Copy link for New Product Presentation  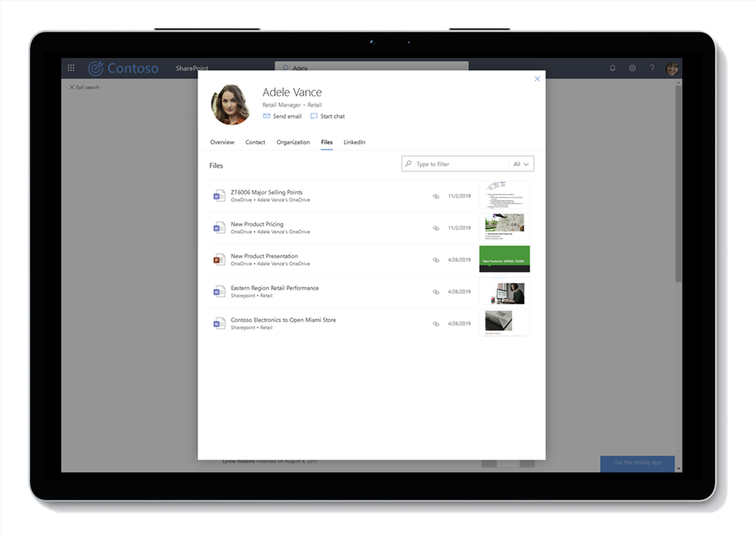436,260
